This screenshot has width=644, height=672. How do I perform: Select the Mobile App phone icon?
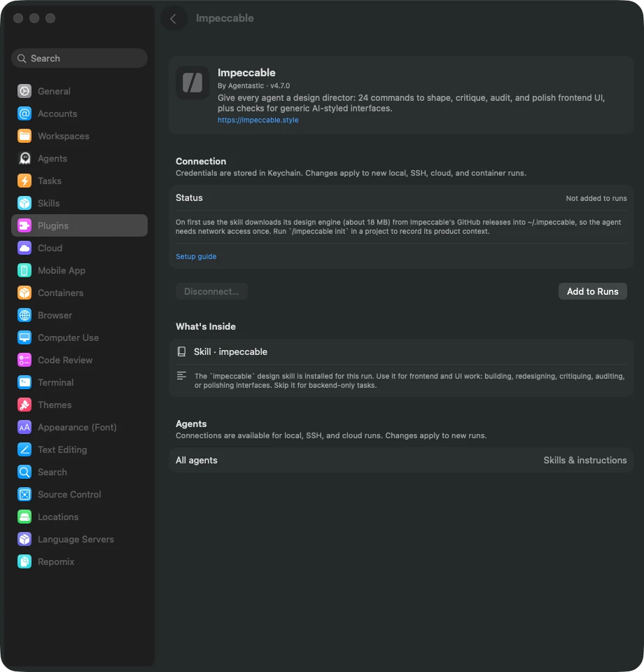click(x=24, y=270)
